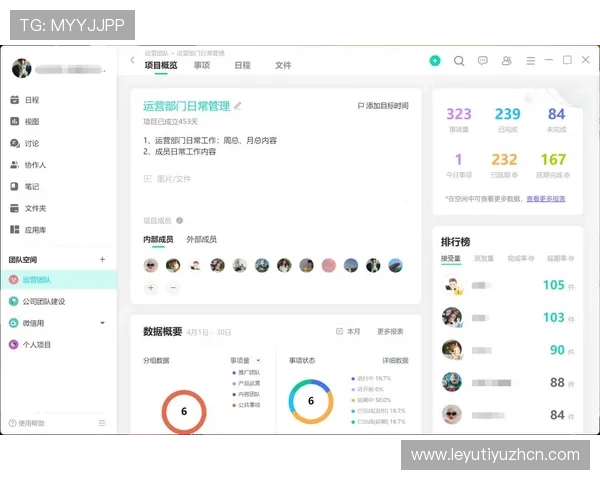Click the 84 未完成 statistic

556,119
